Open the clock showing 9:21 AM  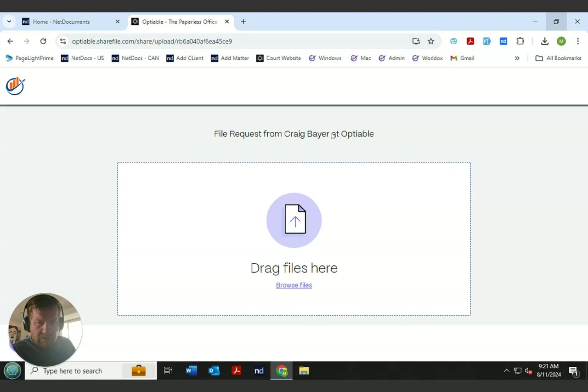pos(549,370)
